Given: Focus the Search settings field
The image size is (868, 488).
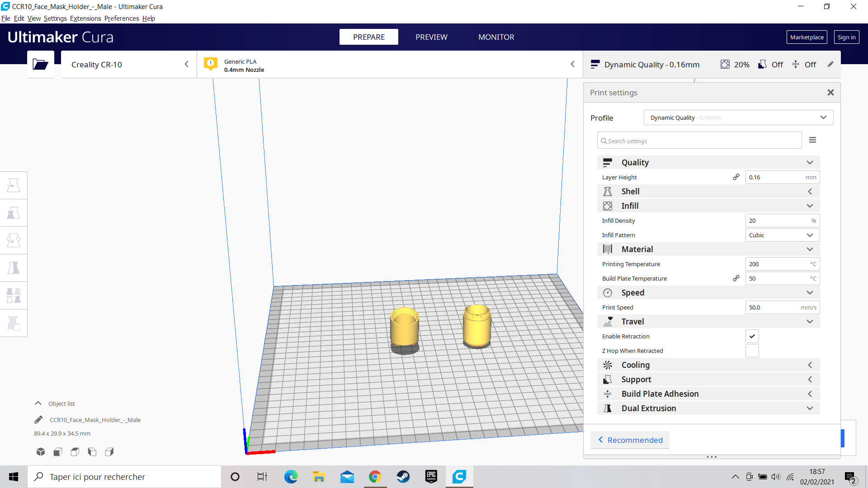Looking at the screenshot, I should [699, 141].
